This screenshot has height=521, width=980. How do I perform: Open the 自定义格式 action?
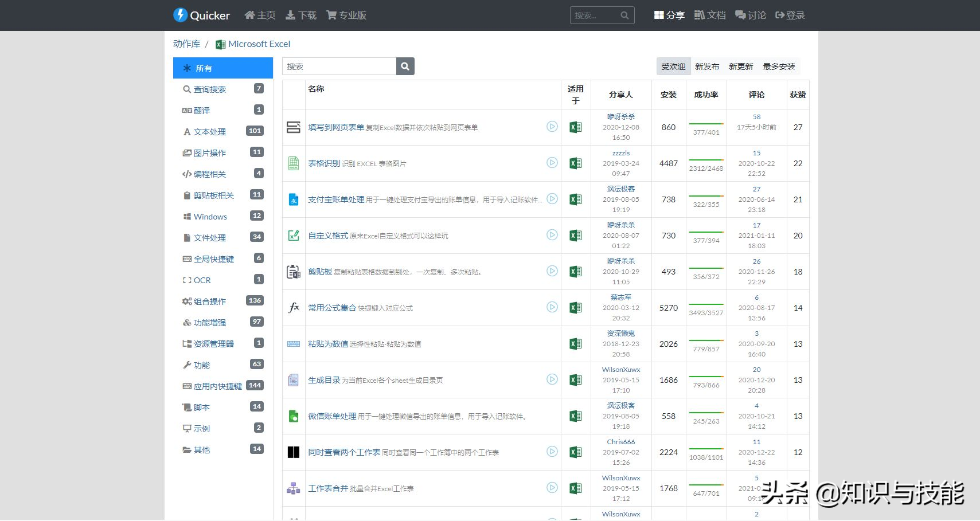(328, 236)
